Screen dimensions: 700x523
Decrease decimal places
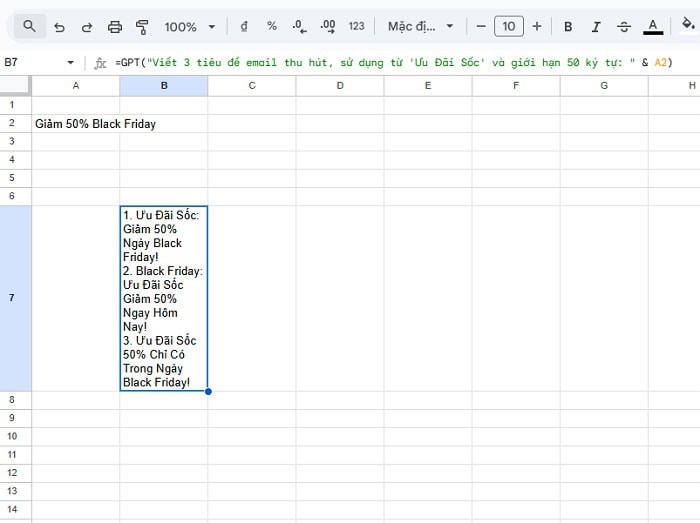point(299,26)
